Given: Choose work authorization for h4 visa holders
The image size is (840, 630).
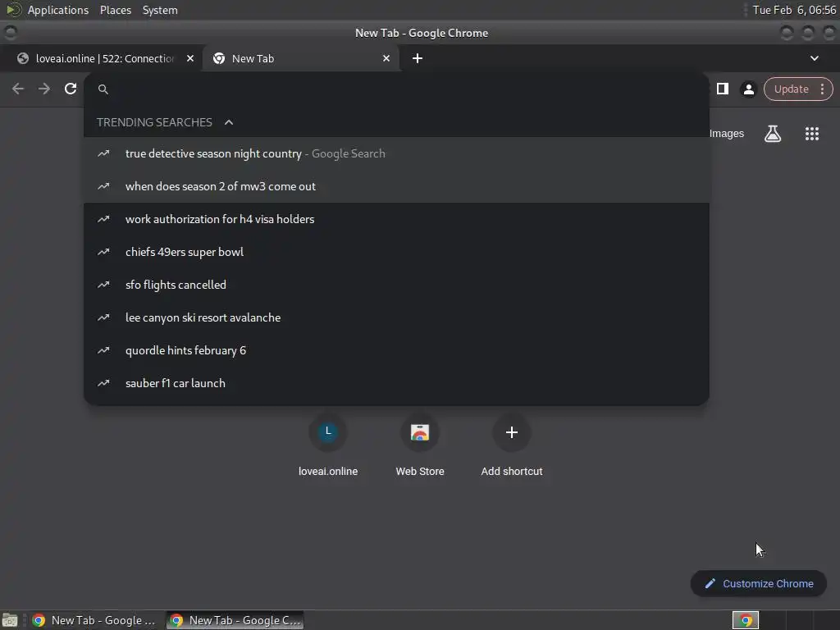Looking at the screenshot, I should (x=396, y=219).
